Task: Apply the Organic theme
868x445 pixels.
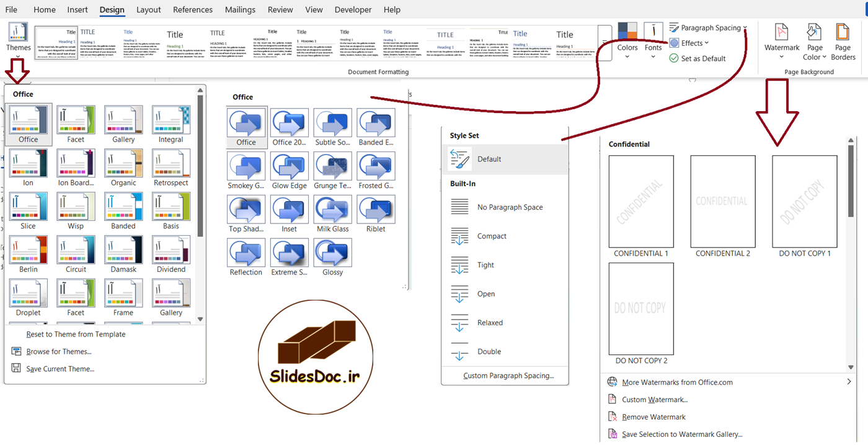Action: click(x=123, y=168)
